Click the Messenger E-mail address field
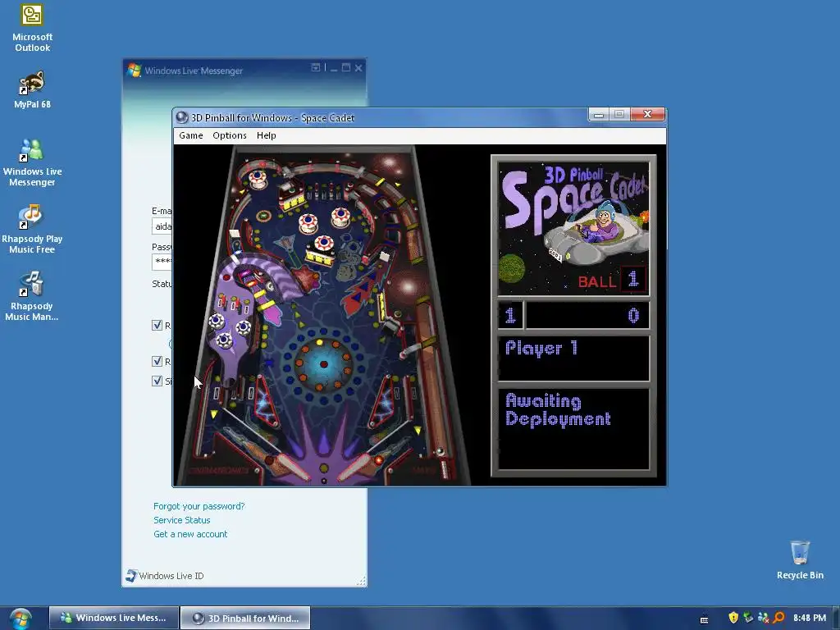Image resolution: width=840 pixels, height=630 pixels. (x=162, y=226)
